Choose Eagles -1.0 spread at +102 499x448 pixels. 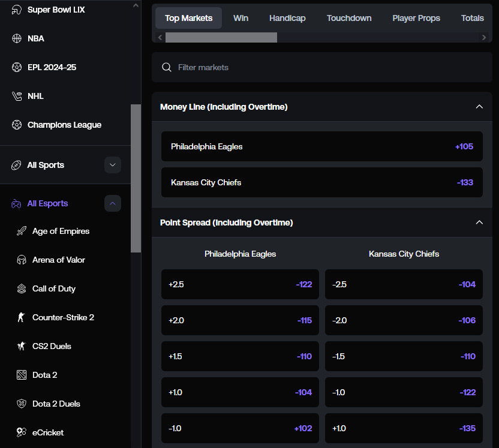(x=240, y=428)
